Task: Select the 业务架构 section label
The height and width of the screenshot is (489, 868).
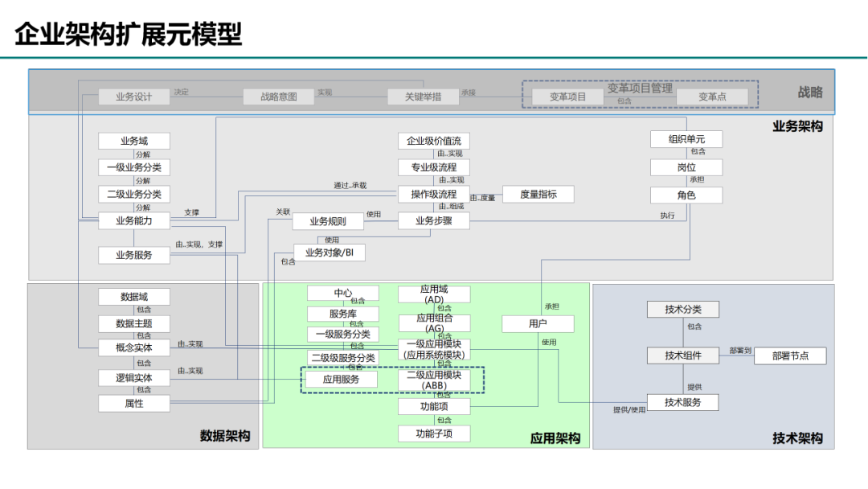Action: point(798,126)
